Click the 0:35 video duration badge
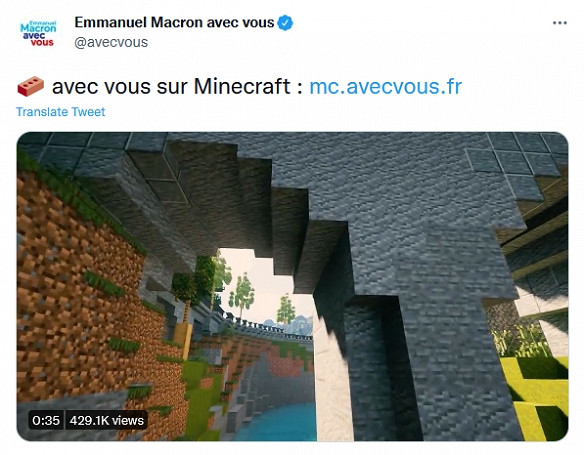Viewport: 584px width, 455px height. click(46, 420)
